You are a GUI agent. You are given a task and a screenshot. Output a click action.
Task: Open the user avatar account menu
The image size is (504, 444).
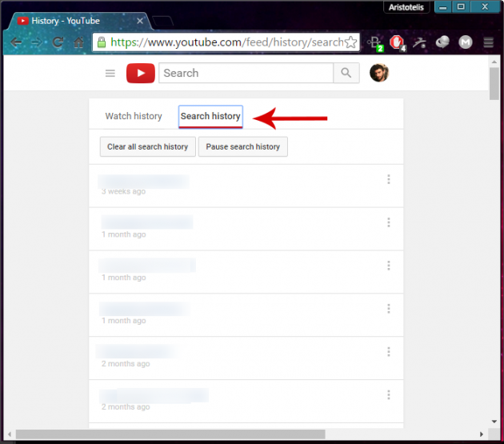click(x=378, y=74)
